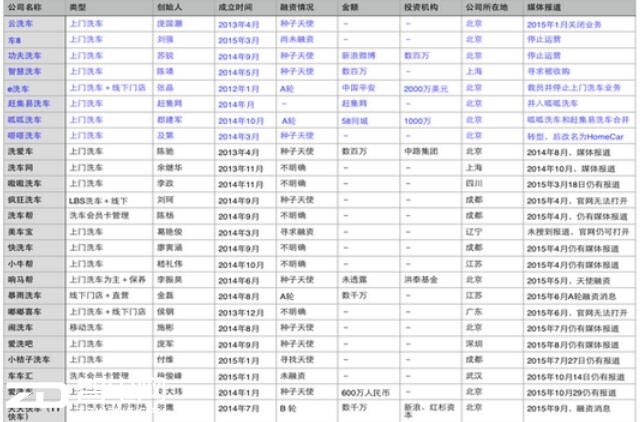Viewport: 643px width, 422px height.
Task: Click the report mentioning HomeCar
Action: (x=575, y=137)
